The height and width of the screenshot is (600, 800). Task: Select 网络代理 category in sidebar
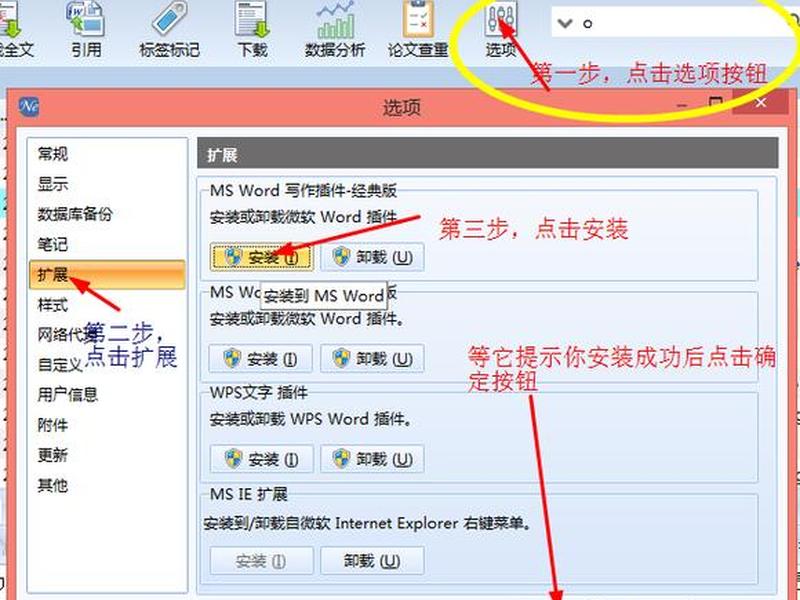pyautogui.click(x=107, y=335)
